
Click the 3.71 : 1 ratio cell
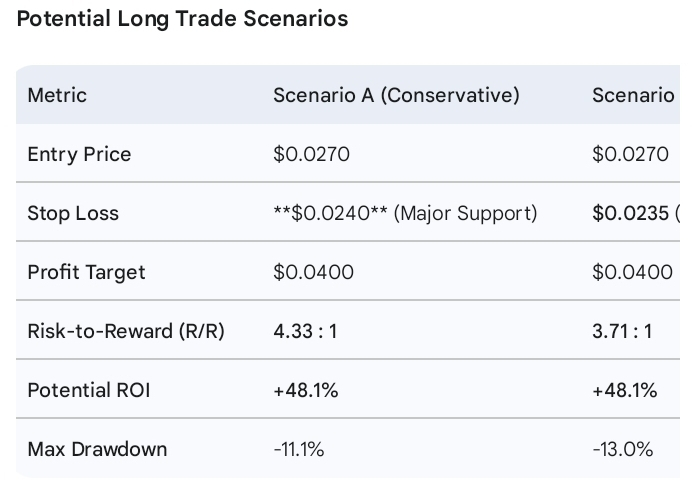622,331
